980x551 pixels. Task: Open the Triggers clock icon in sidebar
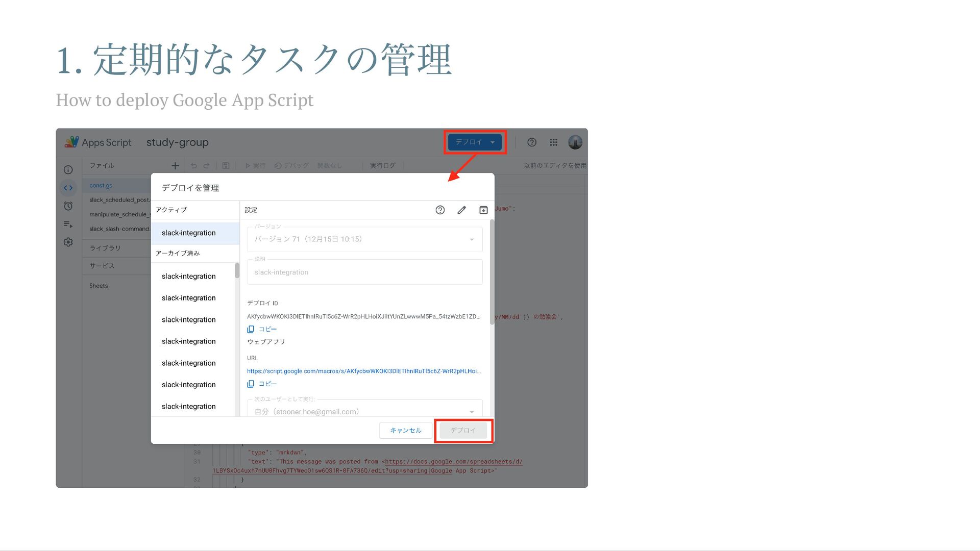click(x=68, y=206)
